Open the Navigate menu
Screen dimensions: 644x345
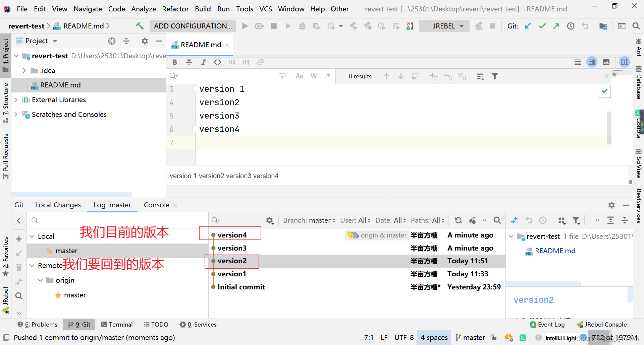coord(88,9)
